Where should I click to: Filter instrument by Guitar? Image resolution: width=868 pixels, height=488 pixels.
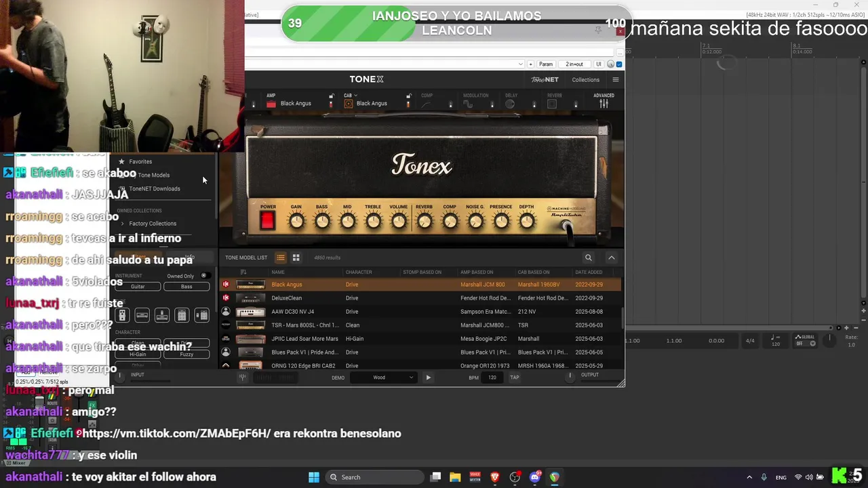[138, 286]
